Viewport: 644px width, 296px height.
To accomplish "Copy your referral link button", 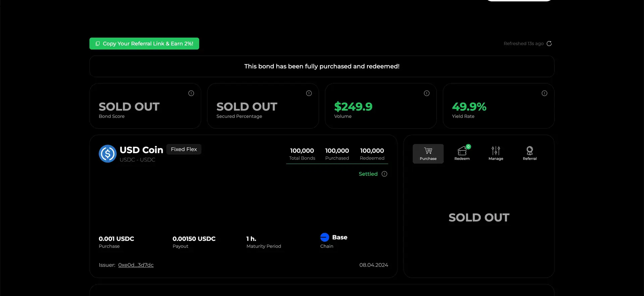I will point(144,44).
